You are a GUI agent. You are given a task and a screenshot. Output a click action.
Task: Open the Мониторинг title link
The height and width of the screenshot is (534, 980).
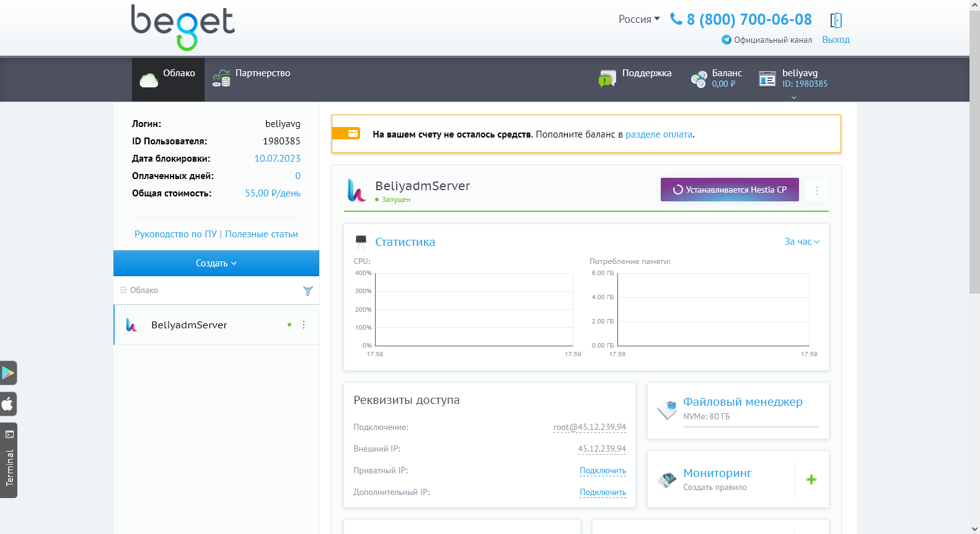coord(717,473)
